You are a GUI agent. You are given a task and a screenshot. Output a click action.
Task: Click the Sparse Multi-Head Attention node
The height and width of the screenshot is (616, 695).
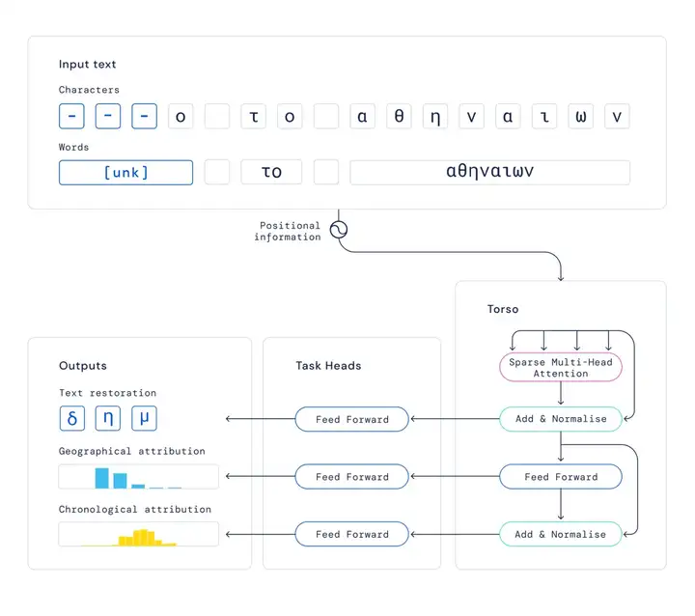561,367
